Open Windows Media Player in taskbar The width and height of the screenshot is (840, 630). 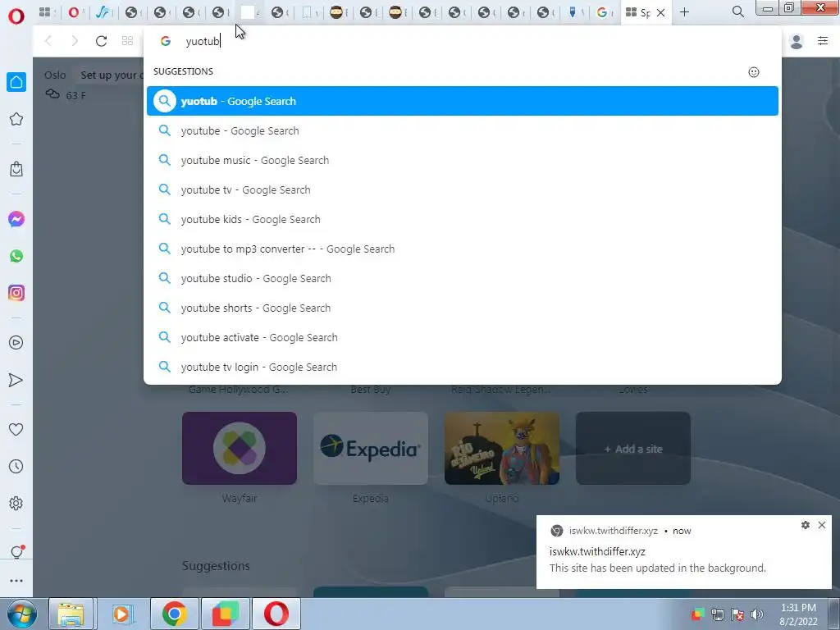[x=122, y=614]
